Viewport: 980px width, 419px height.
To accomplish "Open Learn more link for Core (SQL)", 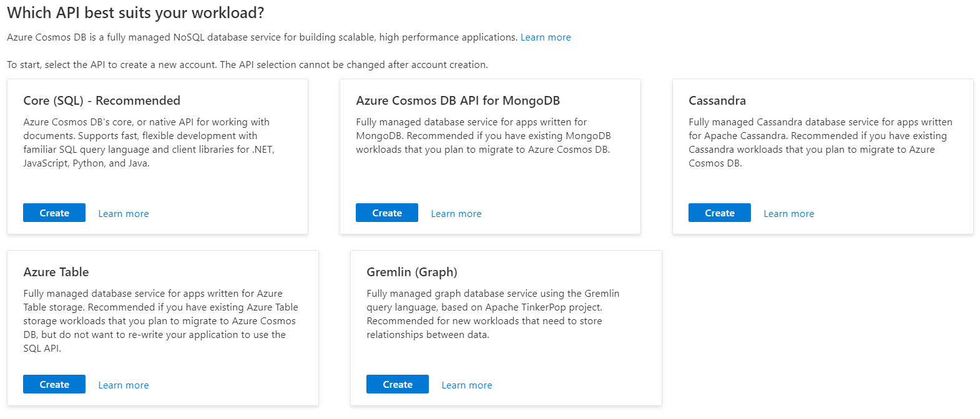I will pyautogui.click(x=124, y=214).
